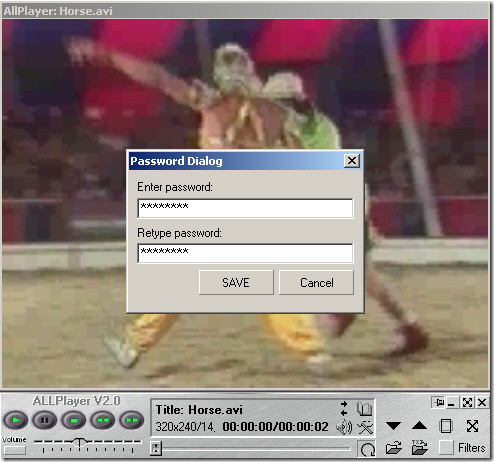This screenshot has height=462, width=494.
Task: Click the SAVE button in Password Dialog
Action: (x=236, y=283)
